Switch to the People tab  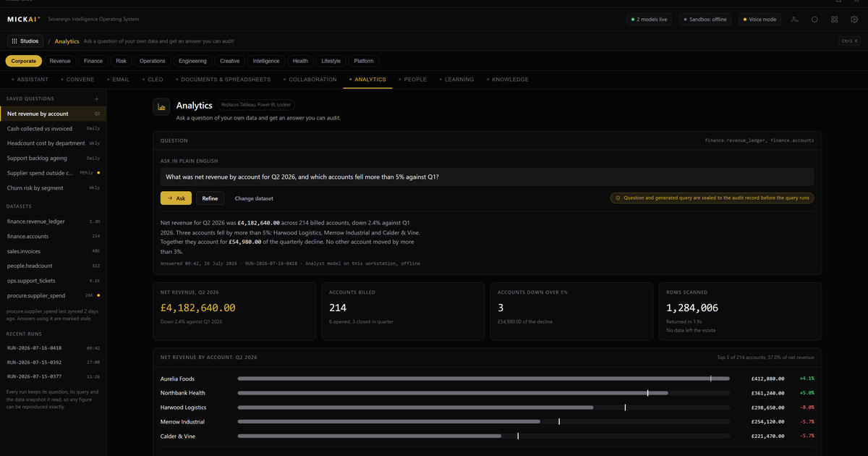coord(413,79)
